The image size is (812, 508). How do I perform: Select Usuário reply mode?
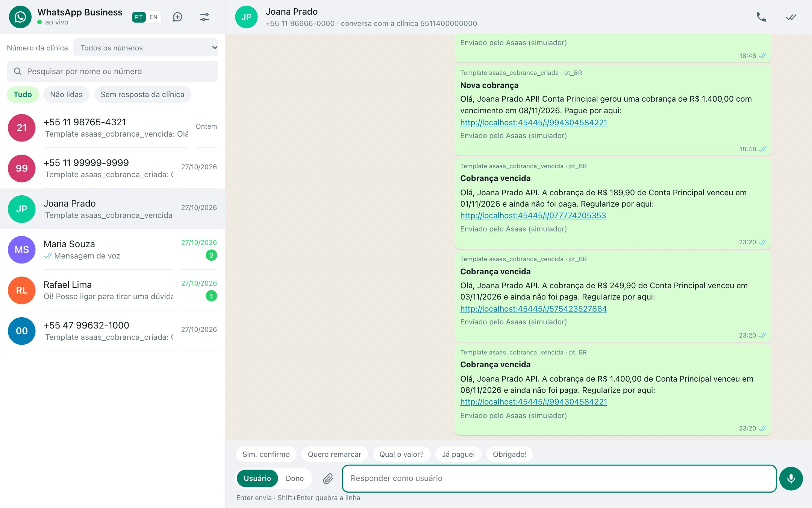point(257,478)
